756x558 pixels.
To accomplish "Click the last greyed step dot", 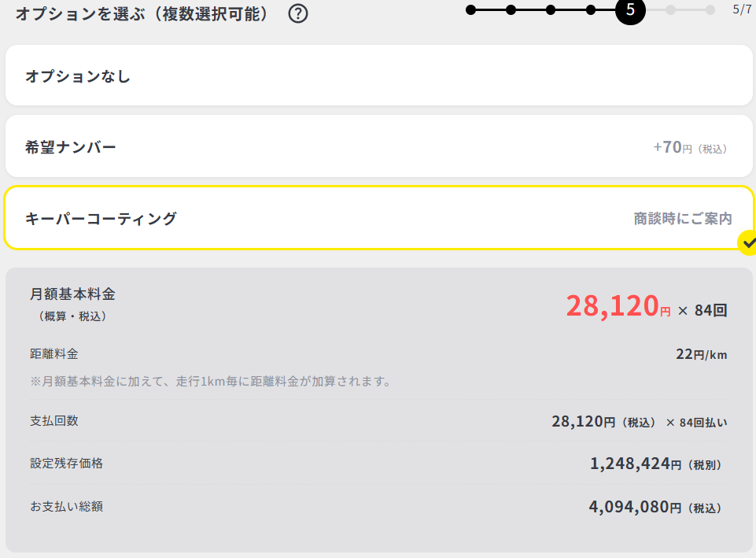I will (710, 10).
